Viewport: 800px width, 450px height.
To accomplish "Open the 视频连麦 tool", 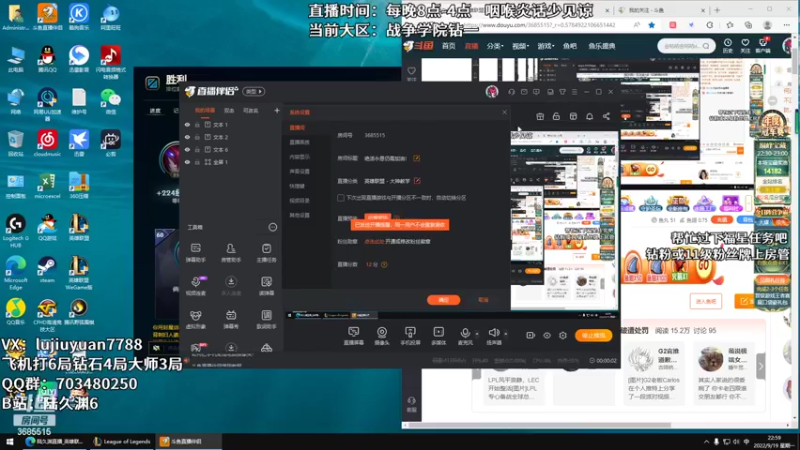I will pyautogui.click(x=195, y=286).
